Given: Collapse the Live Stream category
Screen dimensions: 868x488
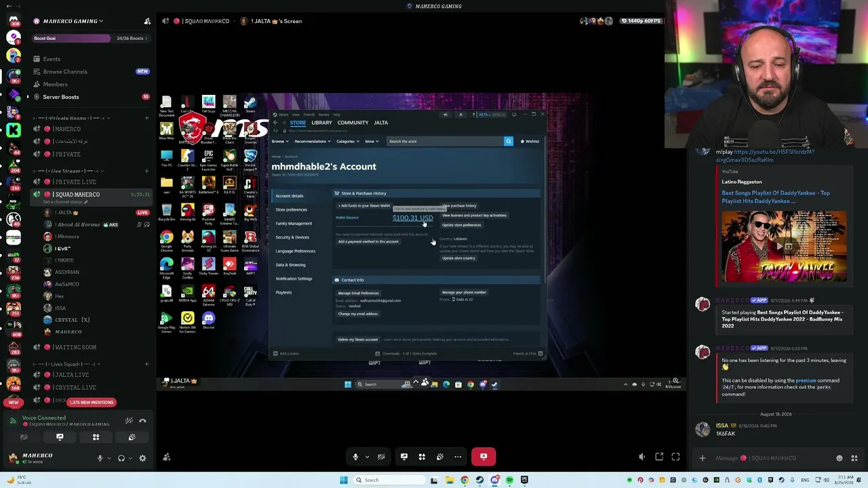Looking at the screenshot, I should [68, 171].
